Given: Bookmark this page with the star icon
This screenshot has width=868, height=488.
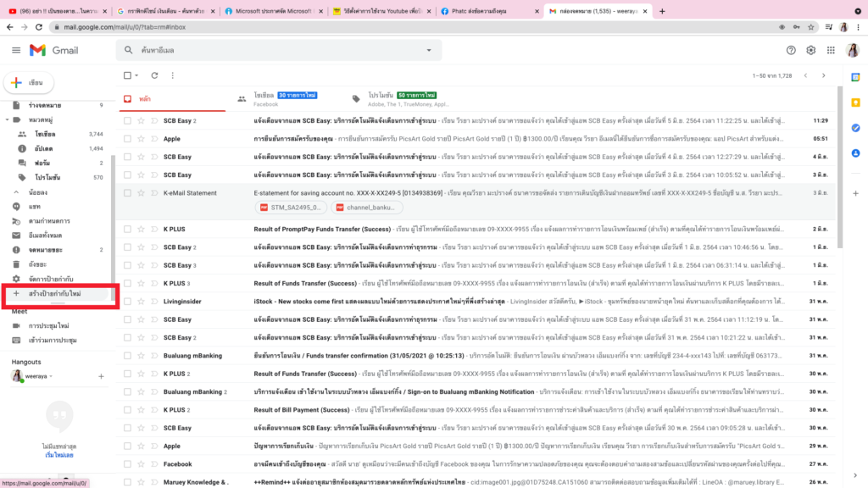Looking at the screenshot, I should pos(811,27).
